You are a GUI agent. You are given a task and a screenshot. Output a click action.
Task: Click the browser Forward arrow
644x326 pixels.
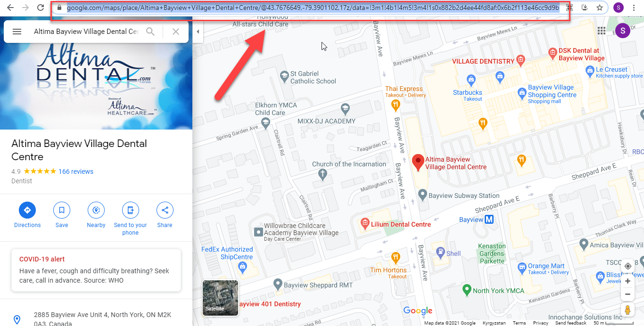tap(25, 8)
